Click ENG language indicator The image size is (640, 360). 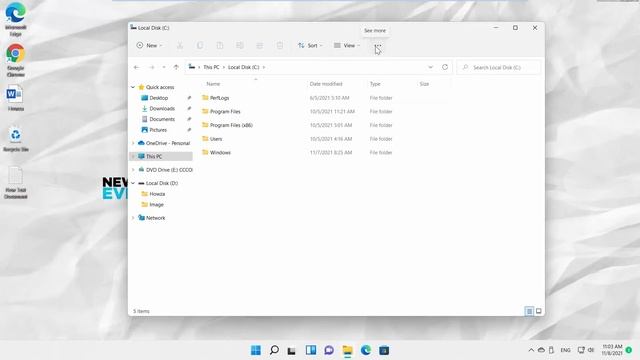(x=565, y=350)
